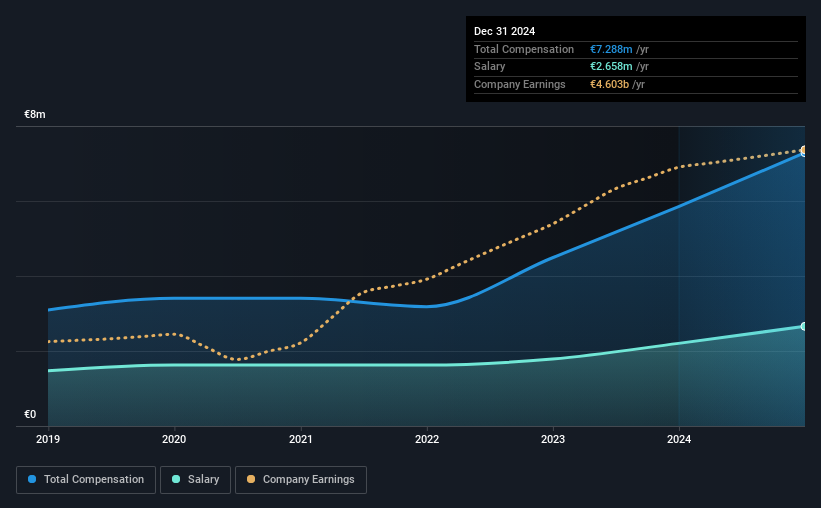
Task: Click the teal Salary legend dot
Action: [176, 479]
